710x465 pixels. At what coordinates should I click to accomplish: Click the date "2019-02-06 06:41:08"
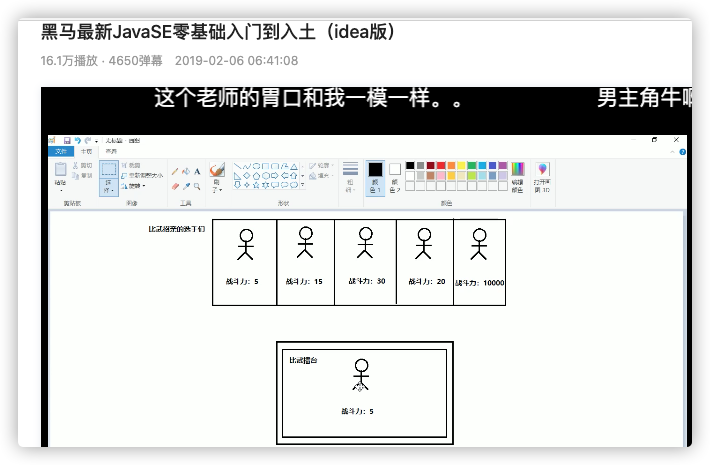236,61
